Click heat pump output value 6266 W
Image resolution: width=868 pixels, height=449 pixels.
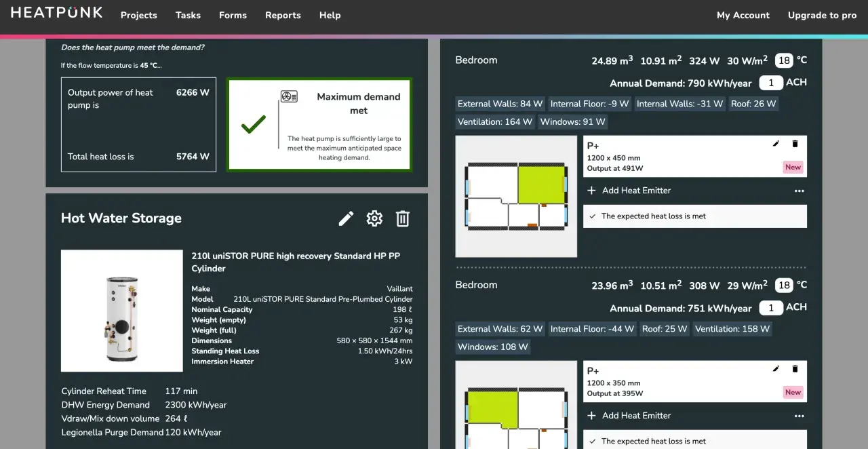(x=193, y=93)
